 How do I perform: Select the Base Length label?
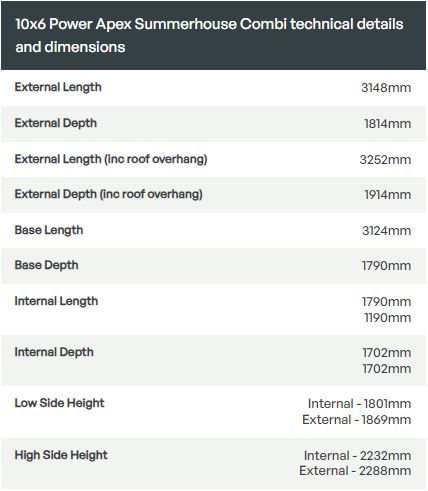[49, 230]
